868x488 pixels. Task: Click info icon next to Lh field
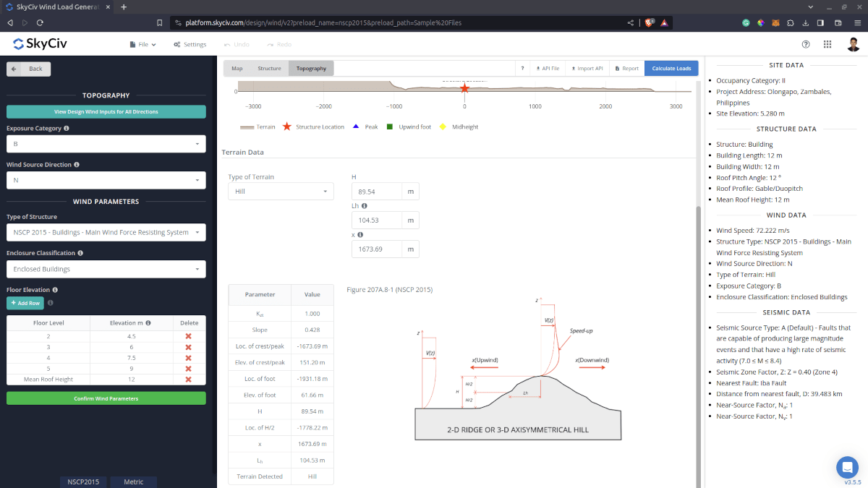coord(364,206)
